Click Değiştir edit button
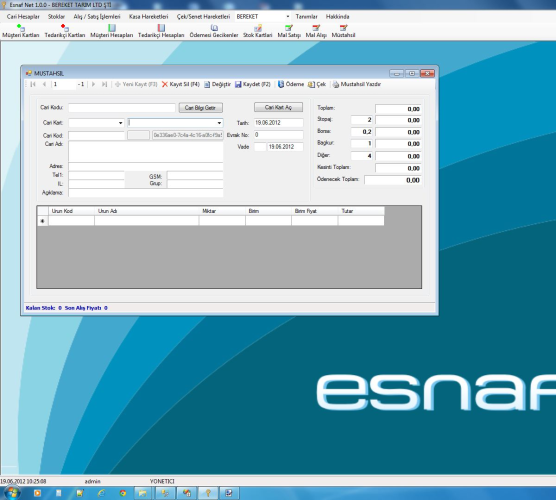 (x=217, y=84)
